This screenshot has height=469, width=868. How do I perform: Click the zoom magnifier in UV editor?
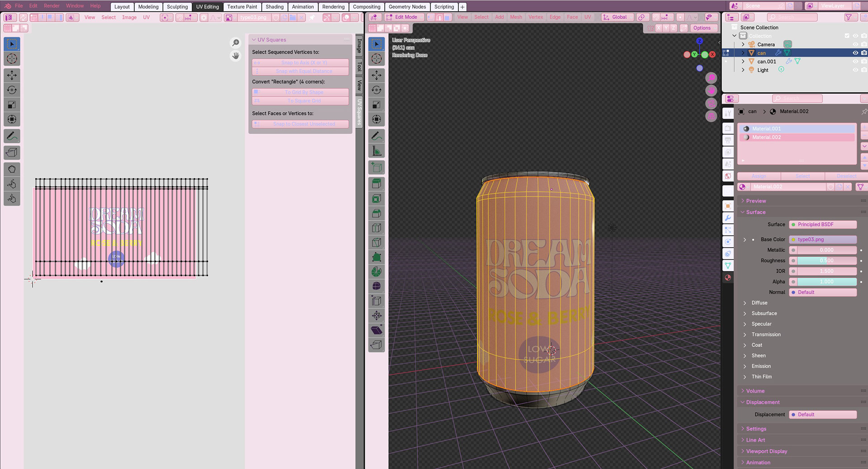236,42
